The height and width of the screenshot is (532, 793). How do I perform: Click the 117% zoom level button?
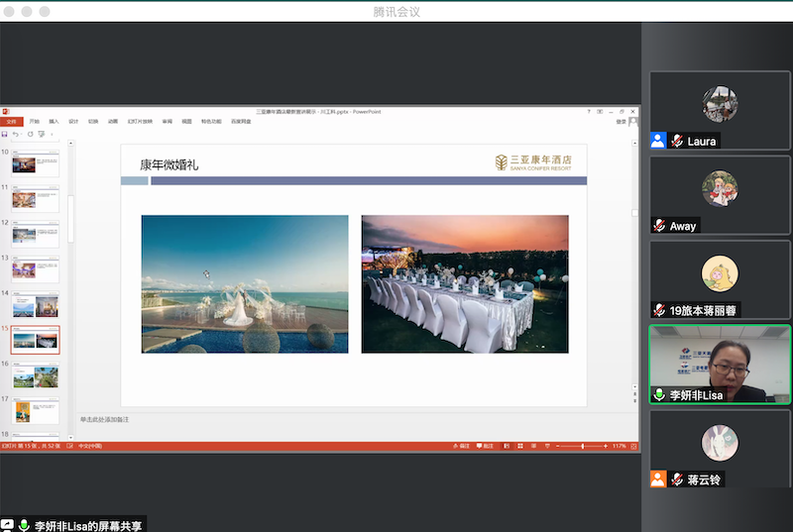tap(620, 447)
